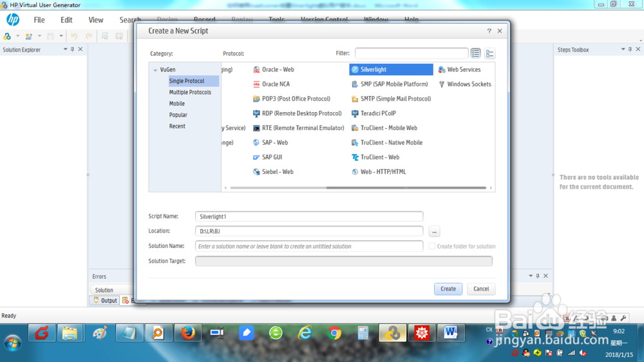Pick the SAP GUI protocol
Screen dimensions: 644x362
tap(267, 157)
